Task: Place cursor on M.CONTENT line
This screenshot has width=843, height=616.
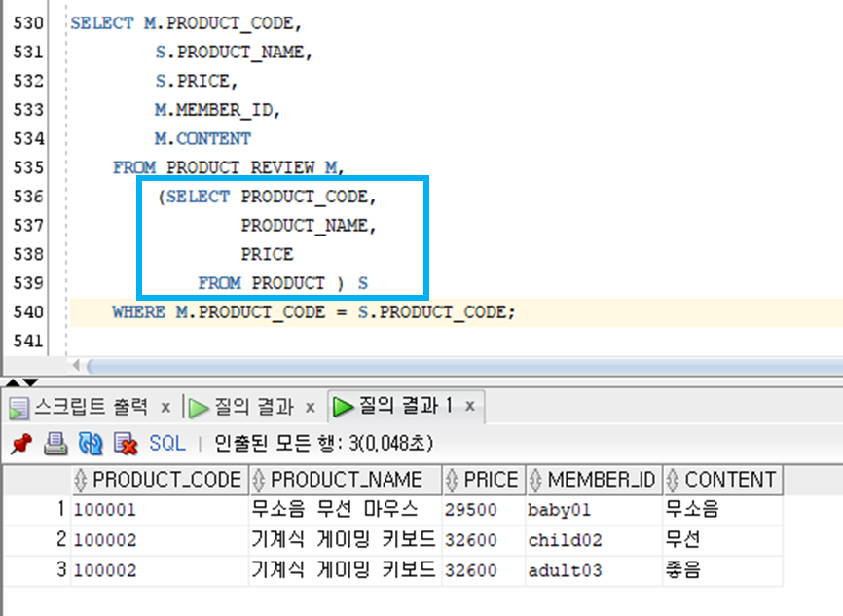Action: click(x=202, y=139)
